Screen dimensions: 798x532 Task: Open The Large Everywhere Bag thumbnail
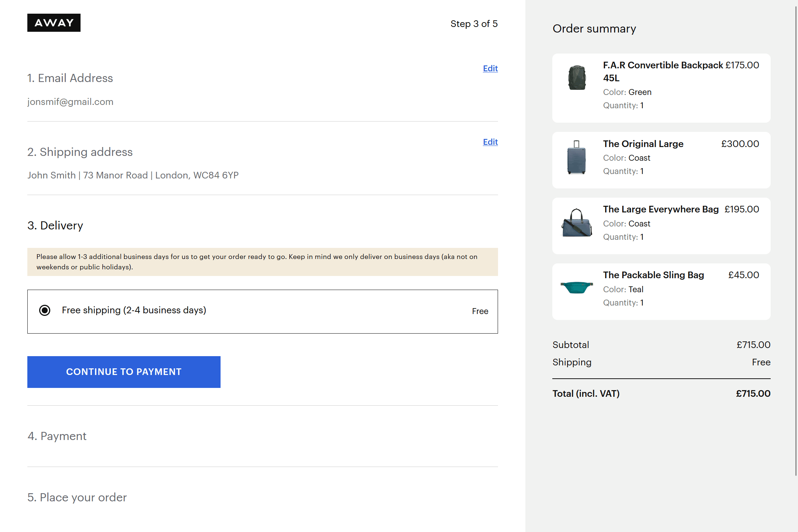(x=576, y=223)
